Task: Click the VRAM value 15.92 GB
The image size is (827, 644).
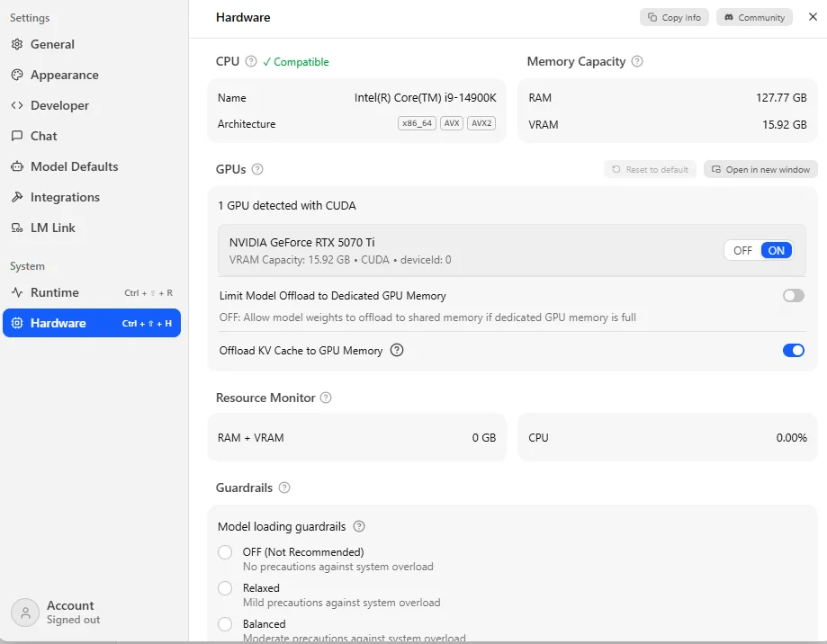Action: pos(785,125)
